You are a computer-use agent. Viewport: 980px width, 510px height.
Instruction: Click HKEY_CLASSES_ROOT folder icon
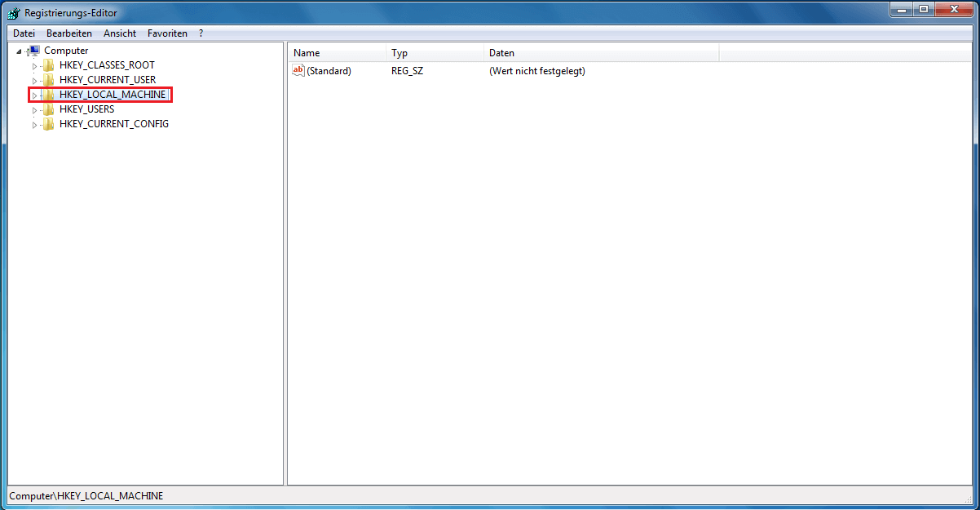click(48, 65)
